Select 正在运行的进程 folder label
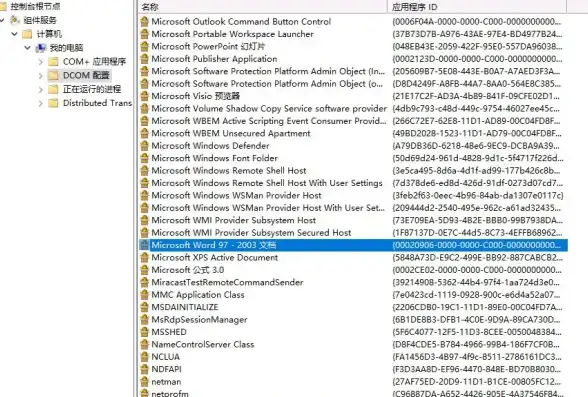The image size is (588, 397). tap(92, 89)
